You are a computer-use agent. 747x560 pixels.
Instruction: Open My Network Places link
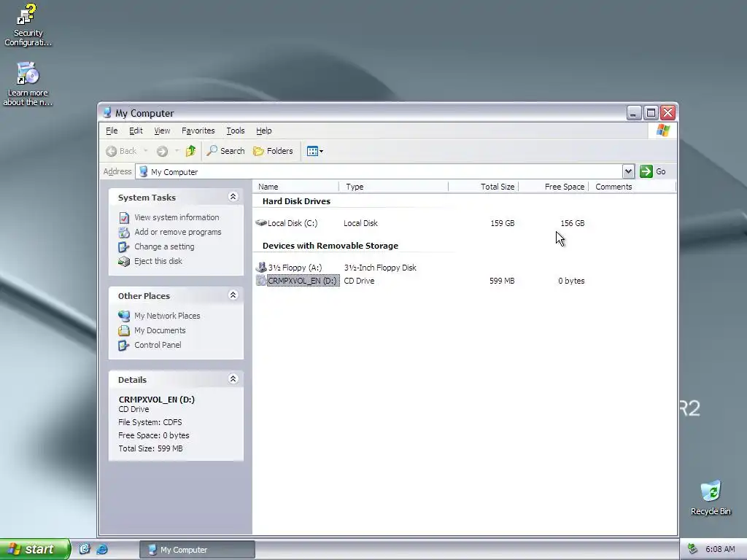pos(167,316)
